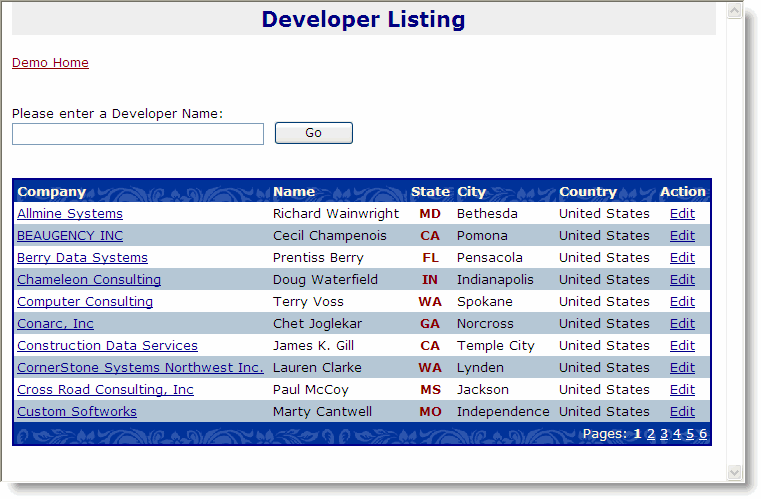Click the city Temple City
761x499 pixels.
pyautogui.click(x=496, y=346)
